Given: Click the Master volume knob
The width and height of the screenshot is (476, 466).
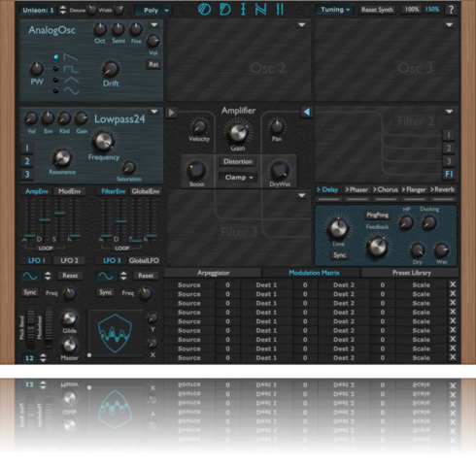Looking at the screenshot, I should pyautogui.click(x=69, y=346).
